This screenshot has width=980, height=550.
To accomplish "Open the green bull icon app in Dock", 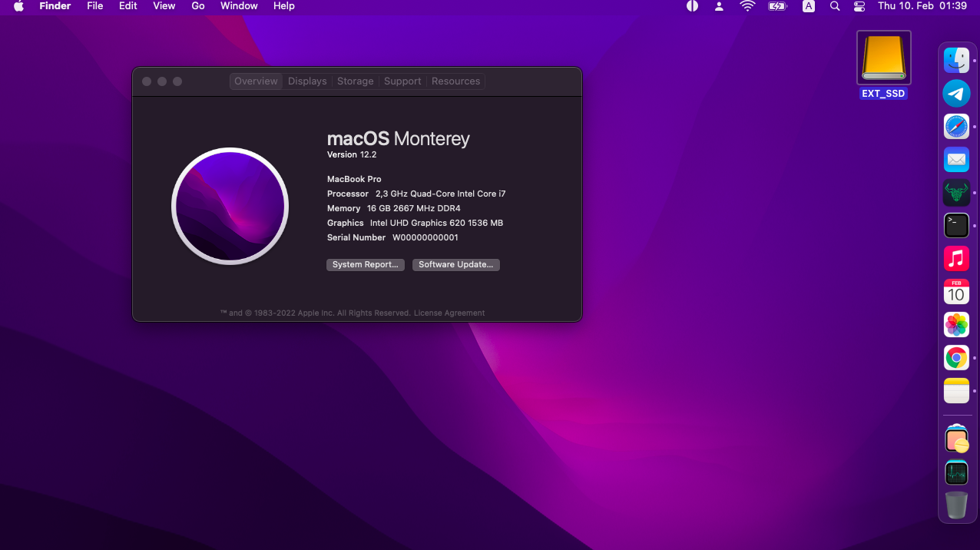I will [956, 192].
